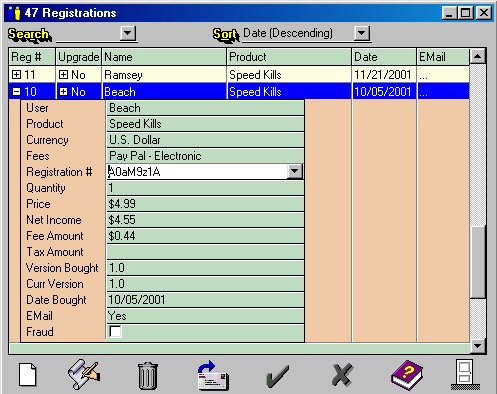Send email with the envelope arrow icon
497x394 pixels.
point(213,375)
